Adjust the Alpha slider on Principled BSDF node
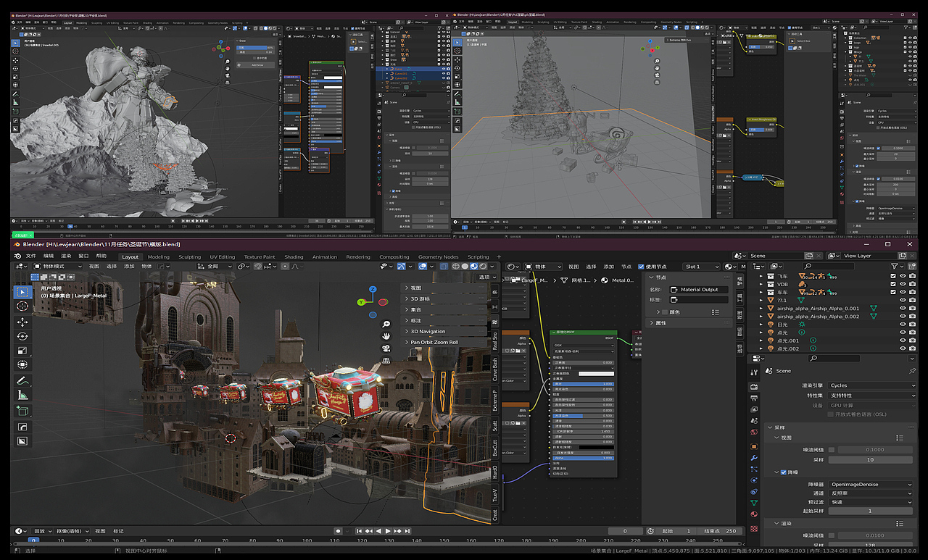928x560 pixels. 582,458
